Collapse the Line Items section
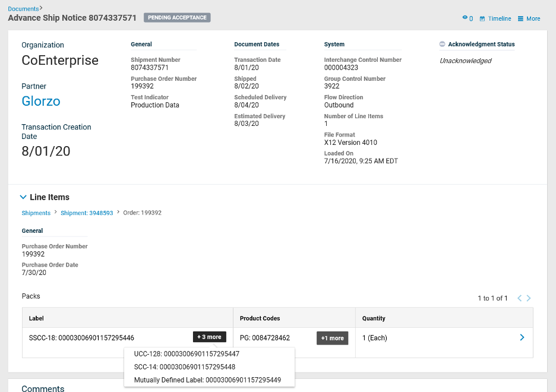The image size is (556, 392). point(23,197)
